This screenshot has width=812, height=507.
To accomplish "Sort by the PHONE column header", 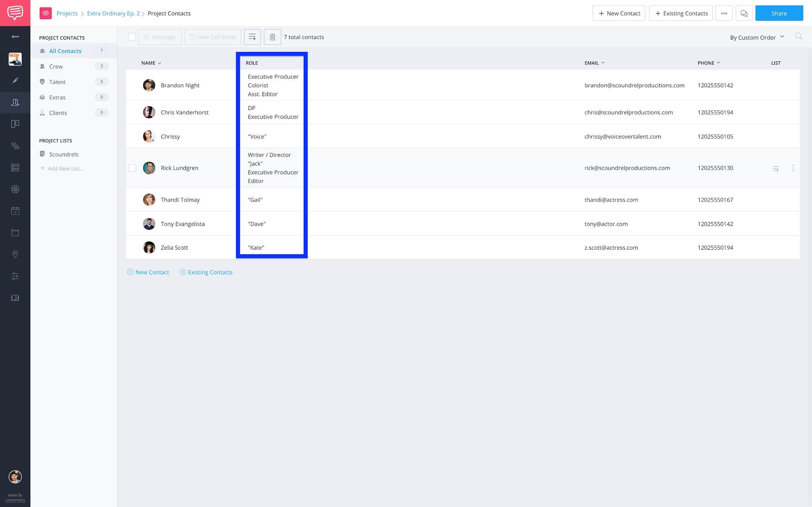I will tap(708, 63).
